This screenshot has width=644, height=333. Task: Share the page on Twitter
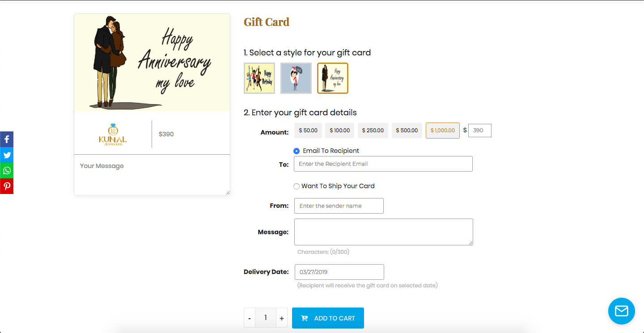7,155
